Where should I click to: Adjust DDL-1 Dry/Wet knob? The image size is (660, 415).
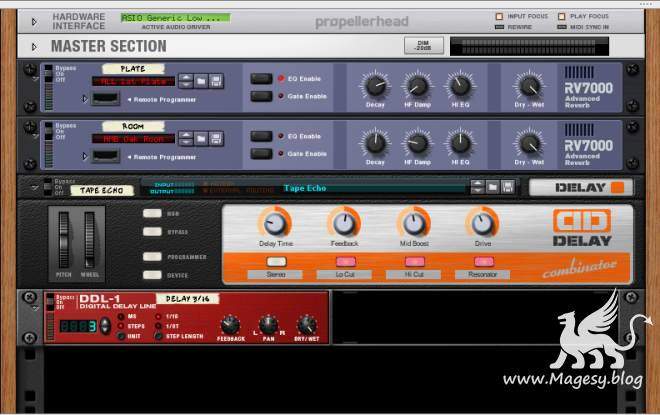pos(307,325)
